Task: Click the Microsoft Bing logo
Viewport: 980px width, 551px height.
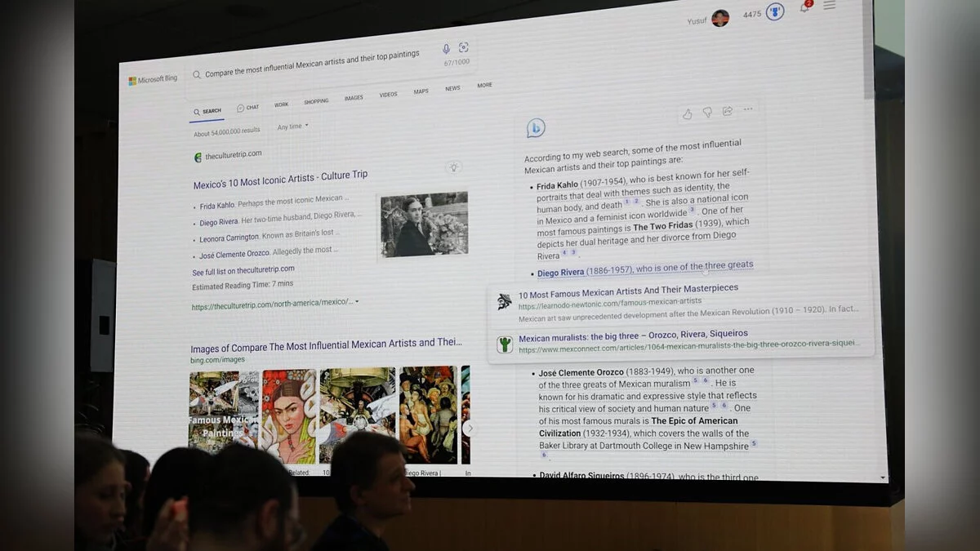Action: (x=153, y=80)
